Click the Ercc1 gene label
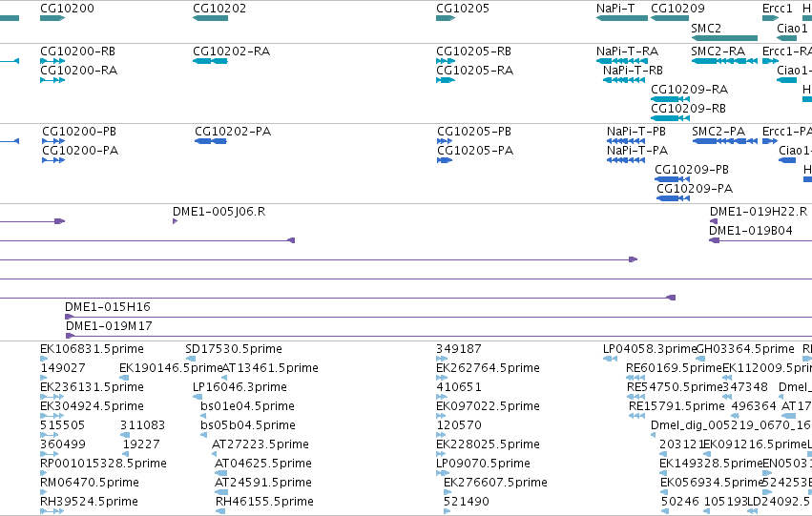Image resolution: width=812 pixels, height=516 pixels. coord(778,9)
